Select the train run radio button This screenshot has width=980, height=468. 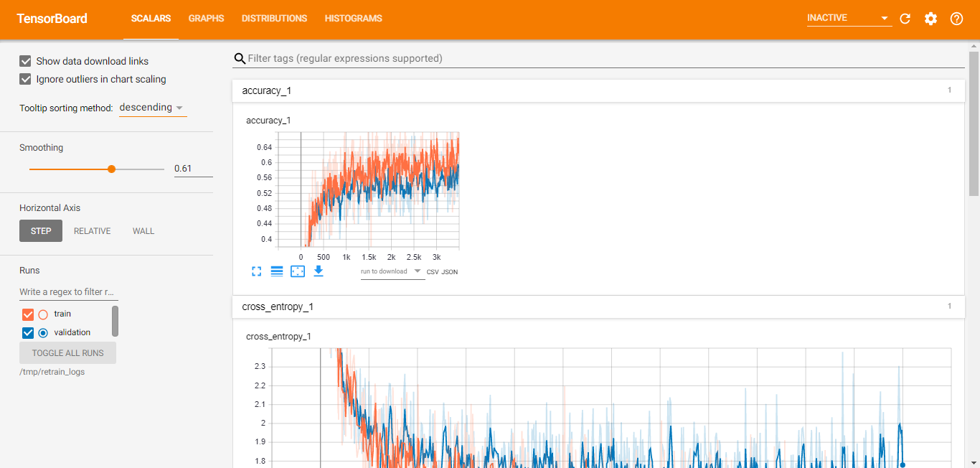(x=43, y=314)
